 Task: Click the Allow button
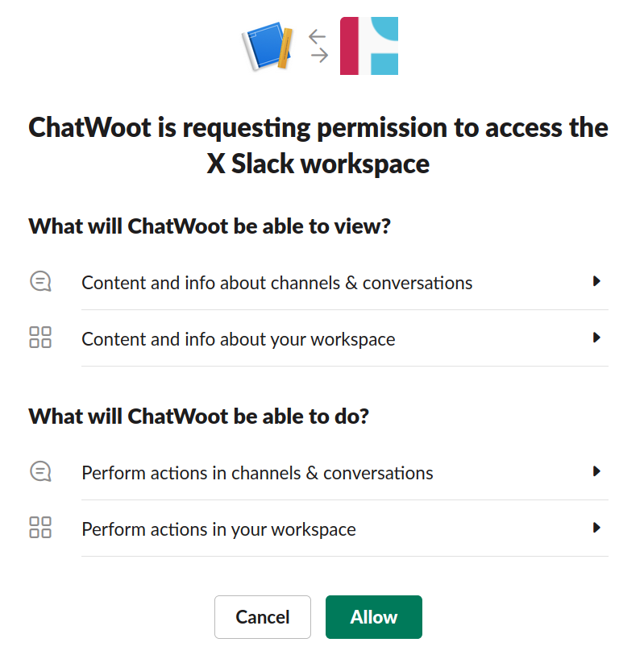373,616
